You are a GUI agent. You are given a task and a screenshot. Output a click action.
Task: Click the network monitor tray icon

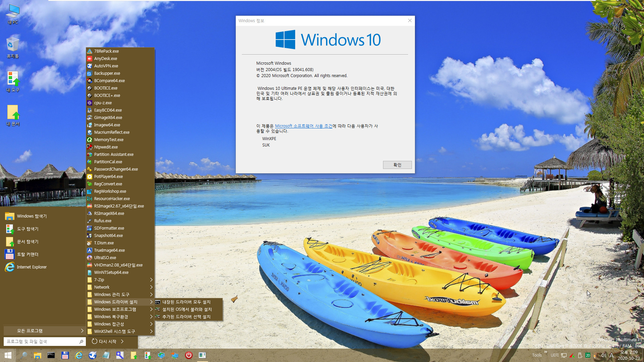point(564,355)
